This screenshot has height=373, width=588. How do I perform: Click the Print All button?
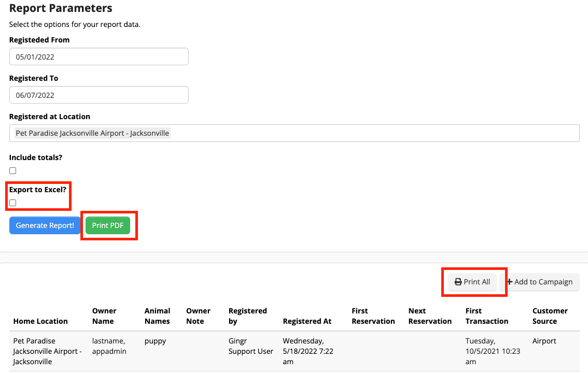pos(472,281)
